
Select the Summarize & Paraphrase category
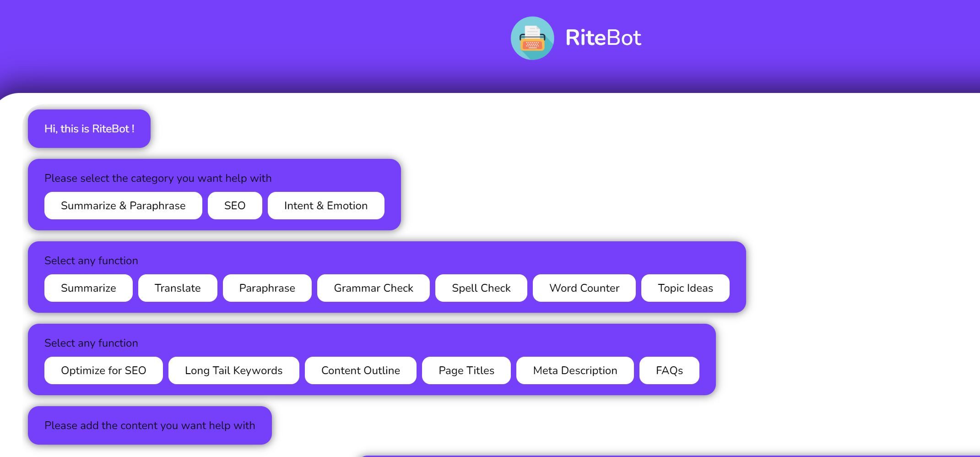pyautogui.click(x=123, y=206)
